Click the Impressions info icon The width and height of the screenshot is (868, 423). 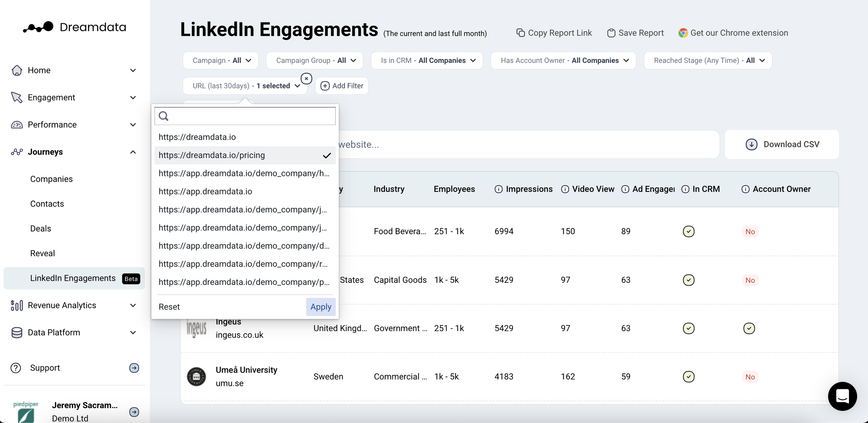click(x=498, y=189)
